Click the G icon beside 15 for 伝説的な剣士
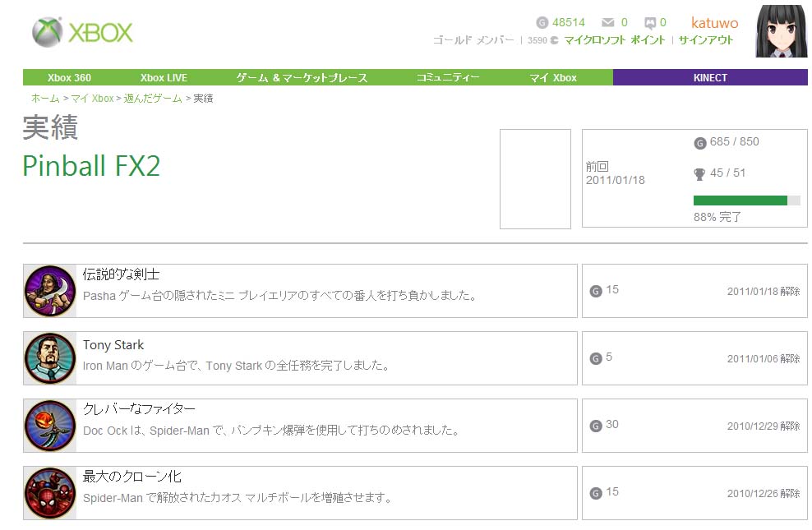Viewport: 812px width, 530px height. point(596,292)
